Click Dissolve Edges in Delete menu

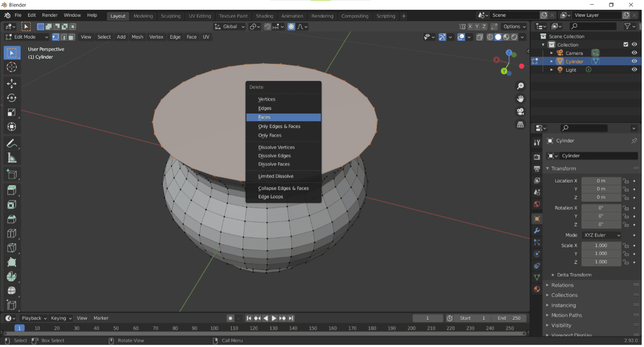coord(275,156)
